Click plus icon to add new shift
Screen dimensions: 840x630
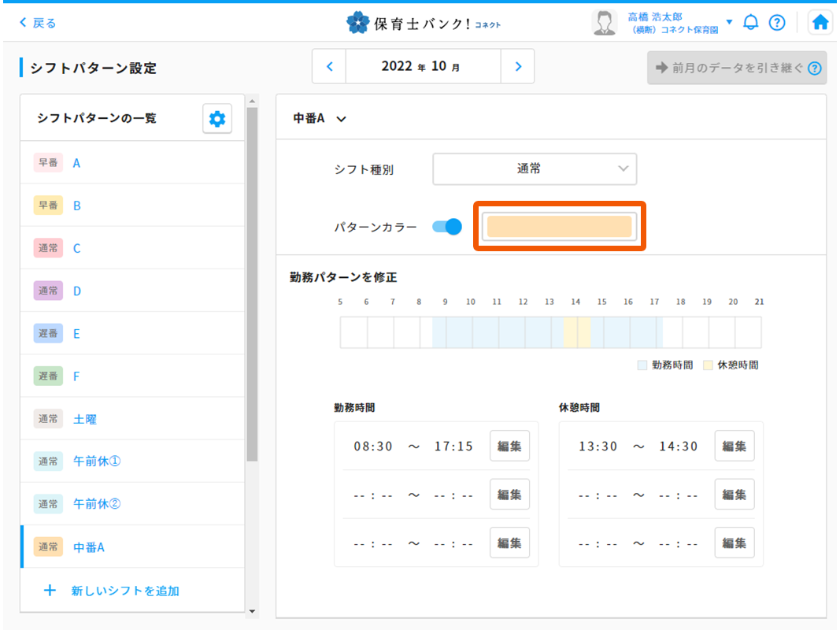(x=50, y=590)
